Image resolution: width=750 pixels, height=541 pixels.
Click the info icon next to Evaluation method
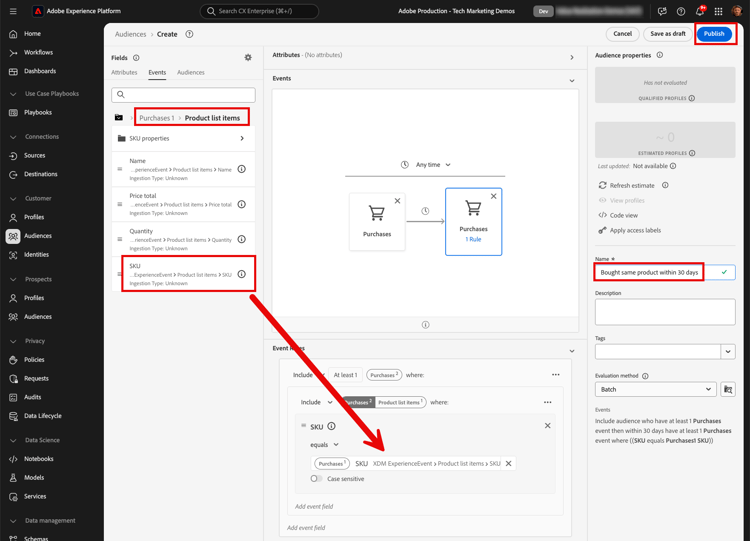coord(645,376)
